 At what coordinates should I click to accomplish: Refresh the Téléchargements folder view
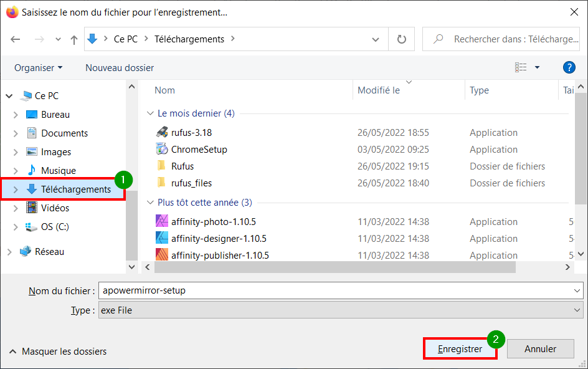point(401,39)
